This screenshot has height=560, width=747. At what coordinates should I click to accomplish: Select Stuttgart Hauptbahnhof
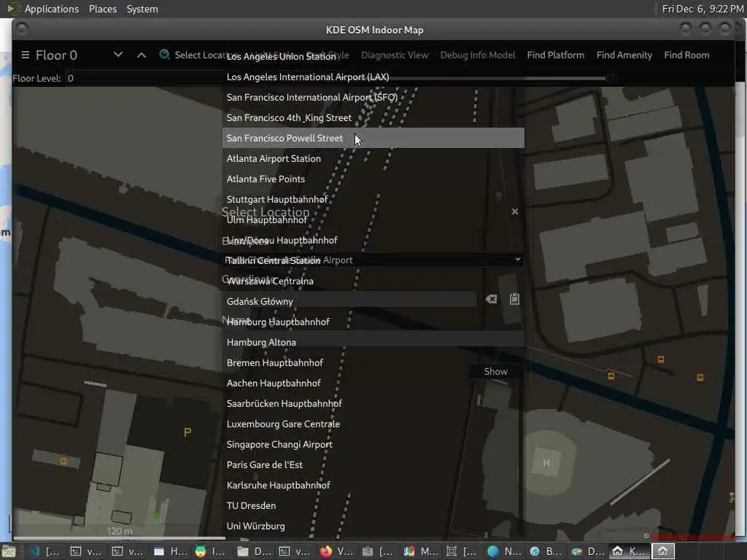373,200
